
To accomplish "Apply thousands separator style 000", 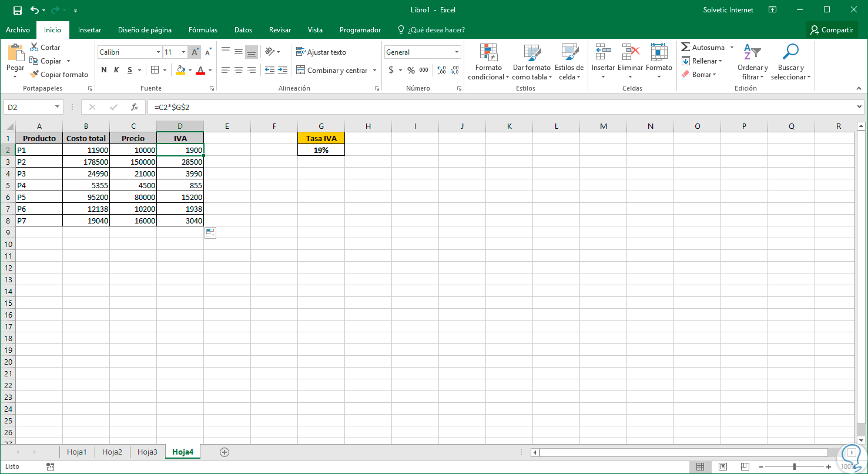I will [x=424, y=70].
